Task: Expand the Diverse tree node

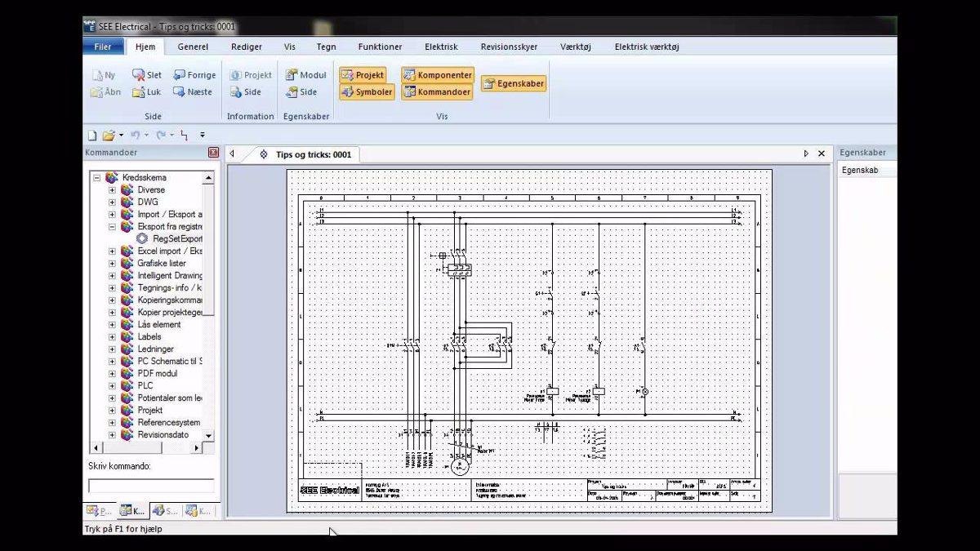Action: pyautogui.click(x=112, y=189)
